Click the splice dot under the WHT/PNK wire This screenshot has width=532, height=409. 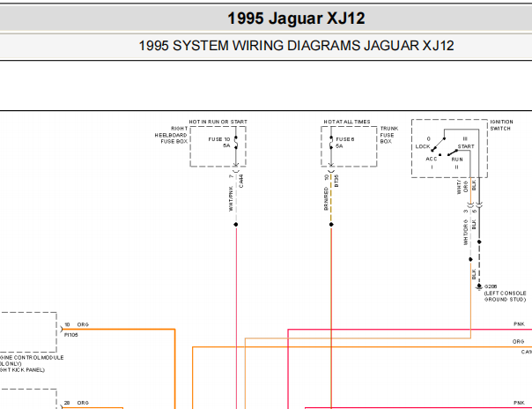point(236,225)
